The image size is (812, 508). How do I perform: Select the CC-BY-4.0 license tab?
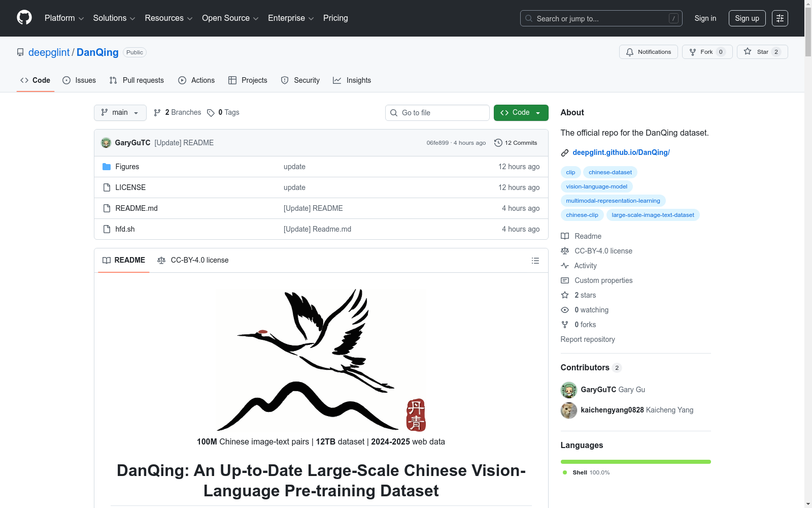tap(193, 260)
